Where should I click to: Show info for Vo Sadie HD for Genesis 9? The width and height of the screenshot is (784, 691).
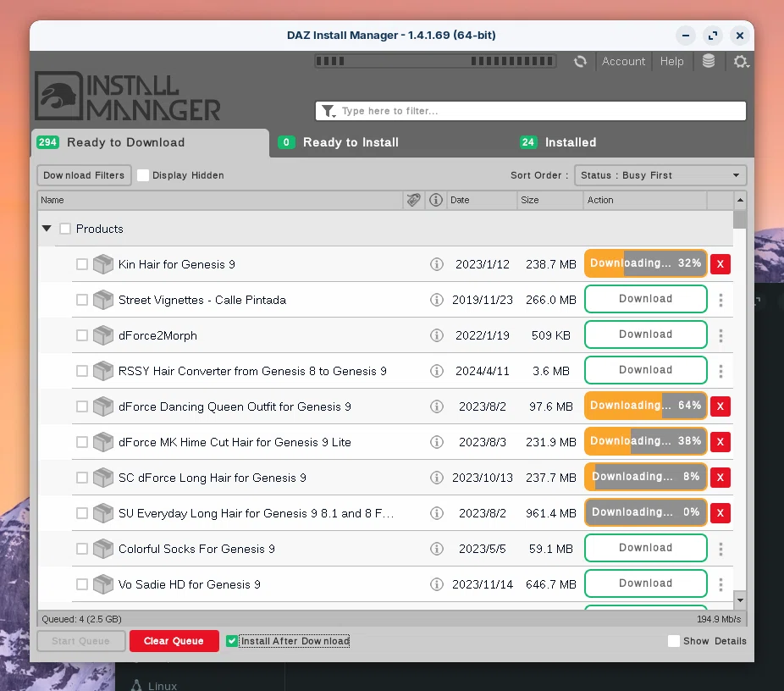pyautogui.click(x=437, y=584)
